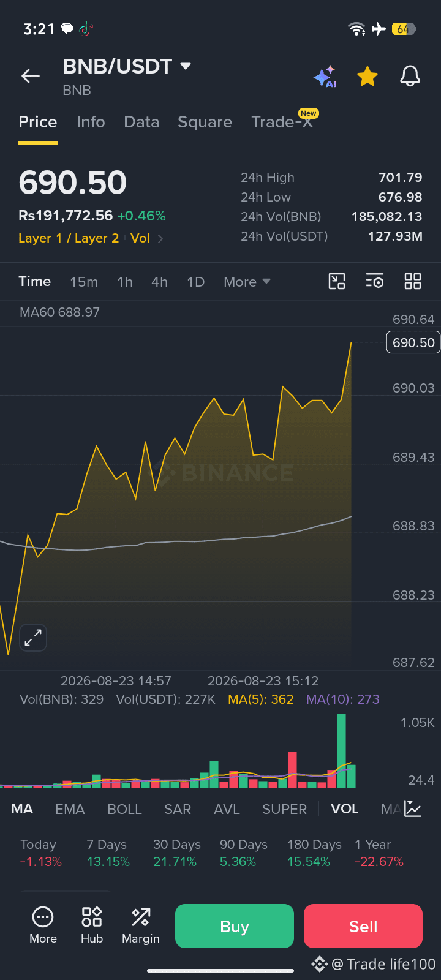Viewport: 441px width, 980px height.
Task: Select the 1D chart interval
Action: pyautogui.click(x=195, y=282)
